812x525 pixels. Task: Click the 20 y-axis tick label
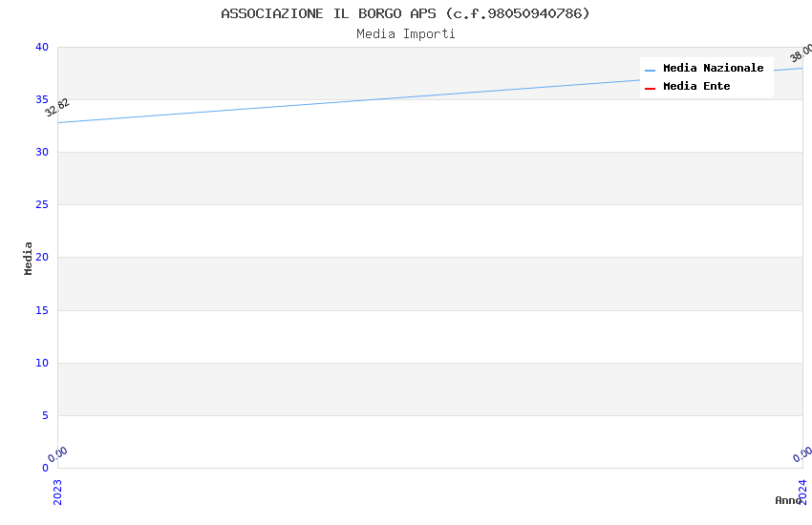tap(42, 257)
